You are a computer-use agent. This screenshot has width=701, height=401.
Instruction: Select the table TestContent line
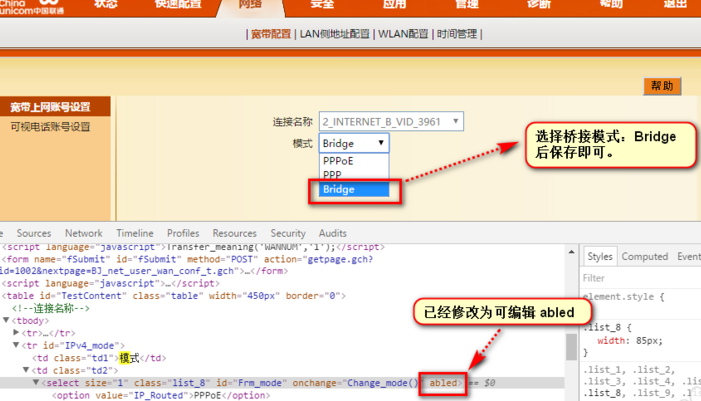[173, 296]
